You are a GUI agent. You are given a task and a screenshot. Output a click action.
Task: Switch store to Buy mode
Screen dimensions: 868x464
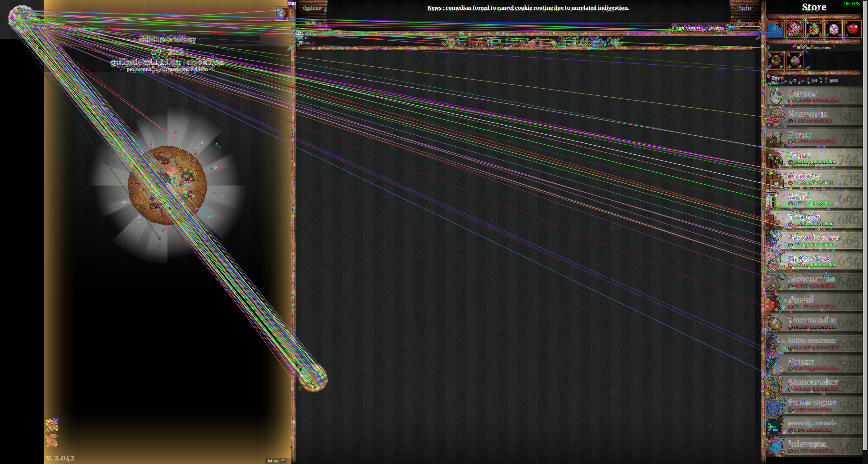point(776,78)
